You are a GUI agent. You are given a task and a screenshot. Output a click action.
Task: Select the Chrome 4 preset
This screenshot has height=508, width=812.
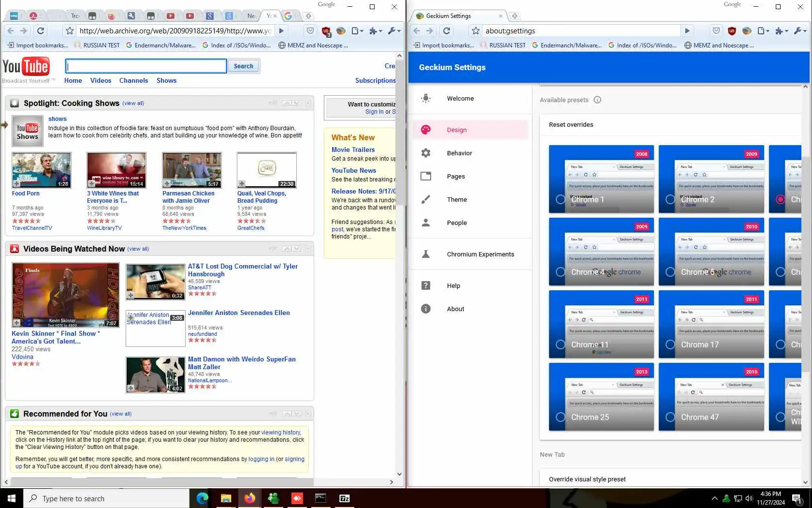(601, 252)
